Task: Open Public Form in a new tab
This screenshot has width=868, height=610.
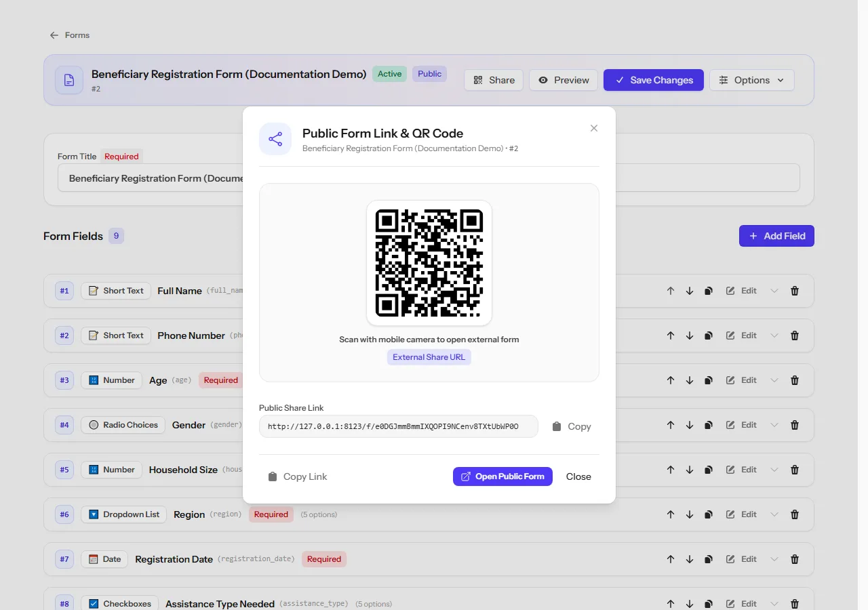Action: point(502,476)
